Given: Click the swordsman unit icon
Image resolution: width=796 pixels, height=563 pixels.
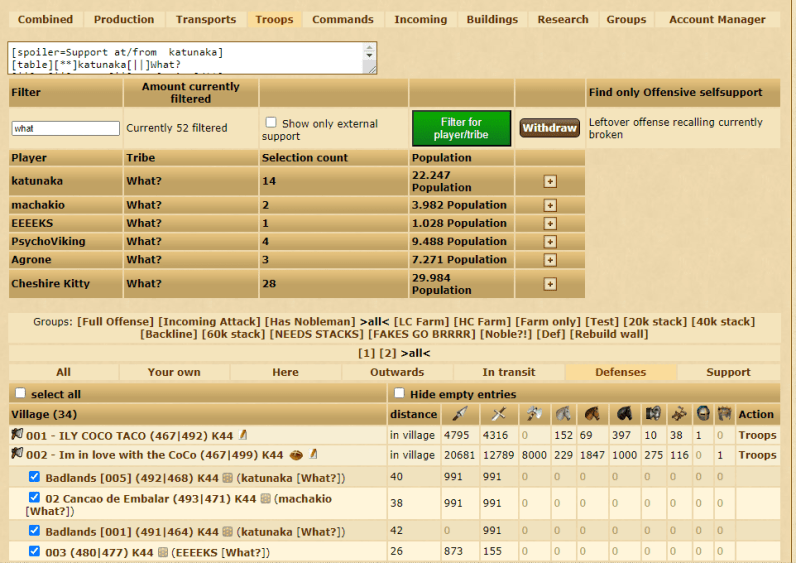Looking at the screenshot, I should click(499, 414).
